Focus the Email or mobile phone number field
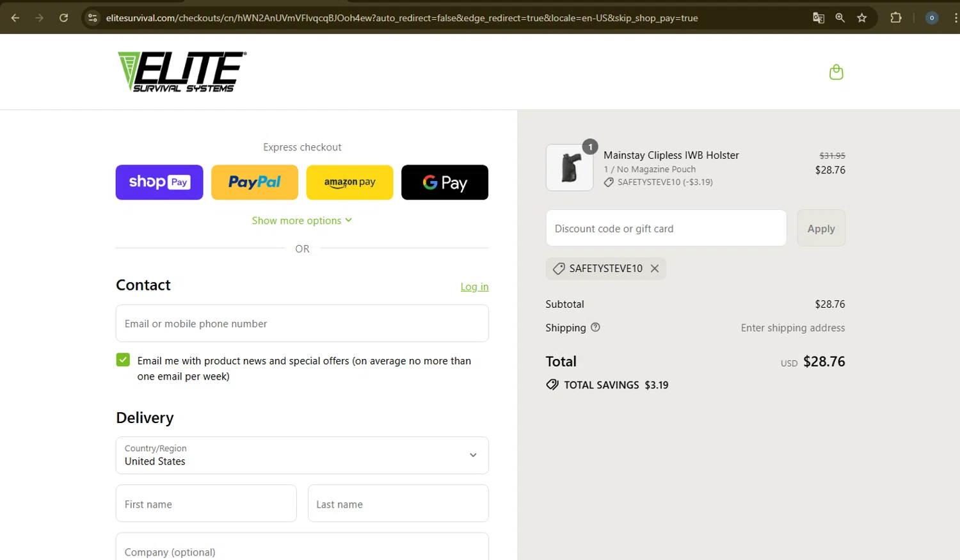Screen dimensions: 960x560 tap(302, 323)
